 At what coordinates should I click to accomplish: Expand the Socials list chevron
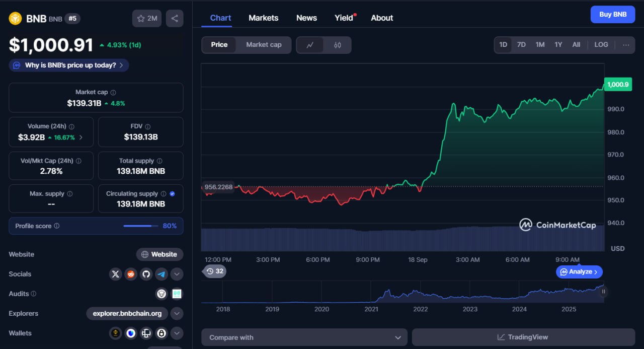tap(177, 274)
